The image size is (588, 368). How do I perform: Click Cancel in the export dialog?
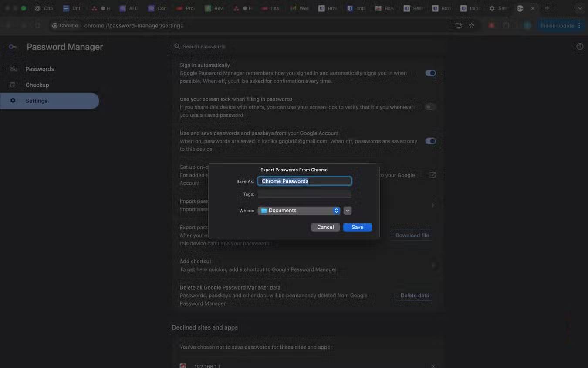point(325,227)
